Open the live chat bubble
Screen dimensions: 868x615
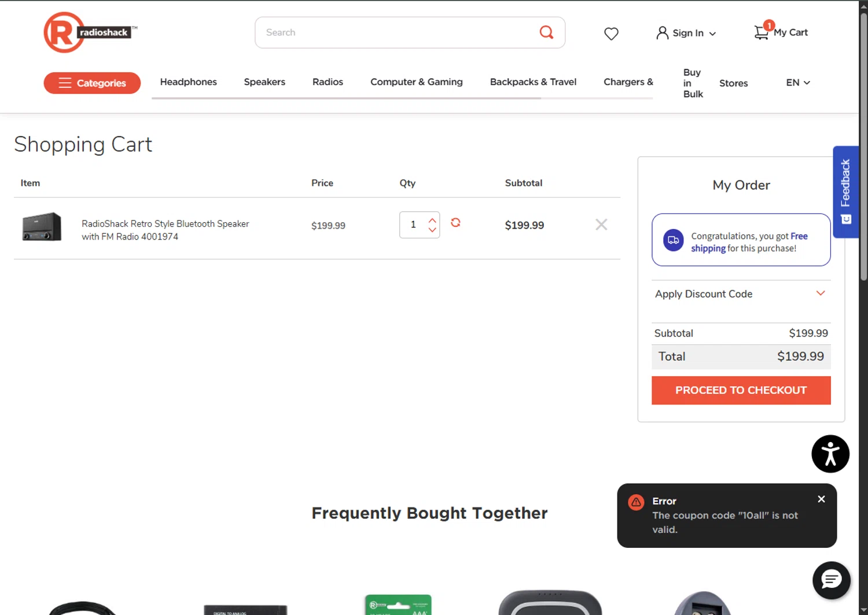832,580
